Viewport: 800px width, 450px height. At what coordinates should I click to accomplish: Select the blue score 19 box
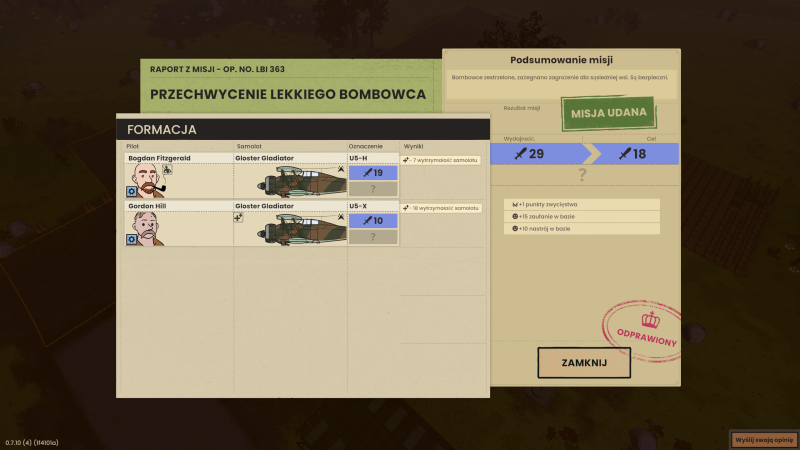pyautogui.click(x=372, y=173)
